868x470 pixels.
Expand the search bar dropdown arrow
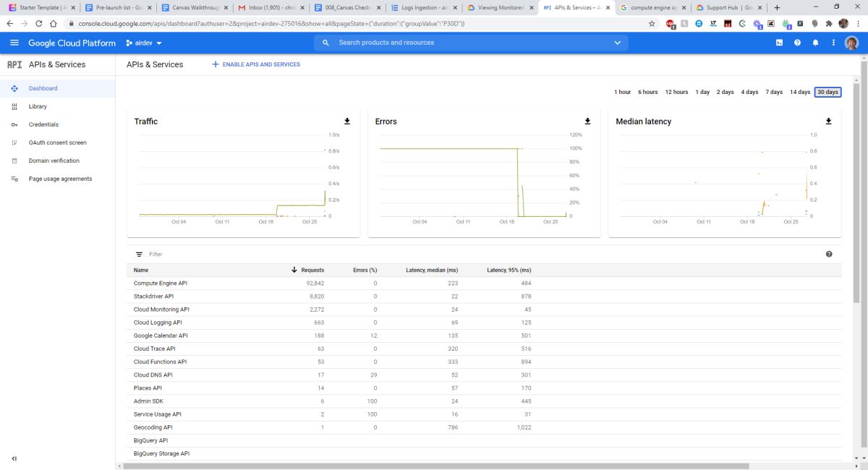[x=617, y=43]
